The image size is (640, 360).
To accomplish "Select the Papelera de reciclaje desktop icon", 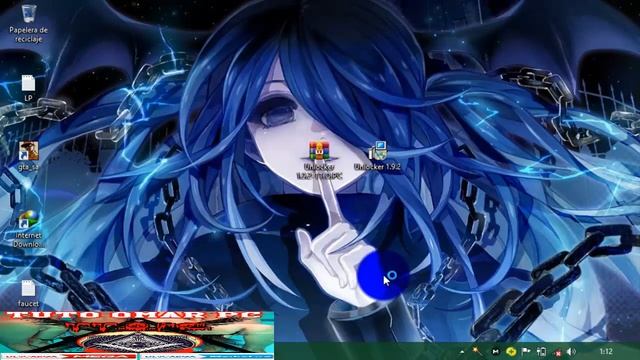I will point(28,24).
